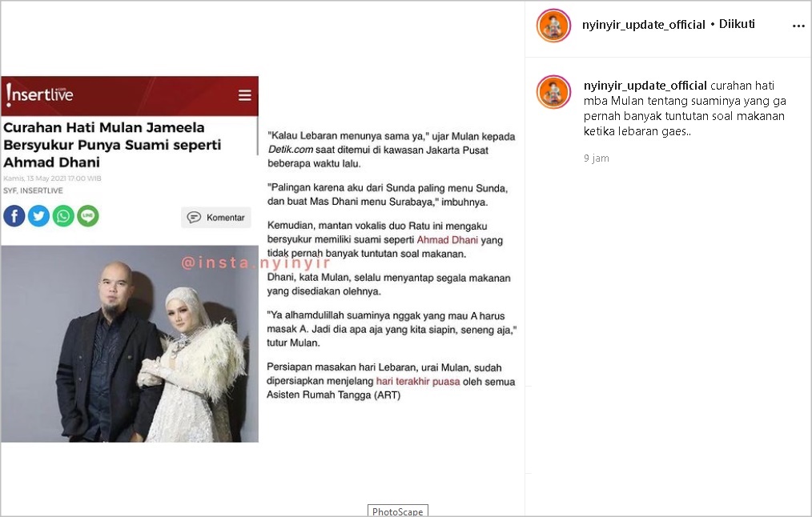
Task: Open nyinyir_update_official profile avatar in the header
Action: pyautogui.click(x=553, y=26)
